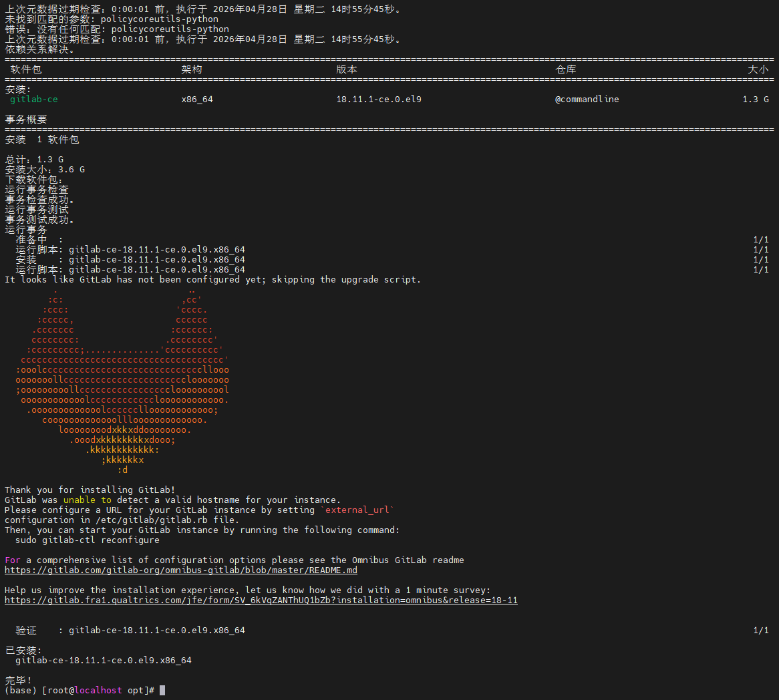Click the x86_64 architecture value
The width and height of the screenshot is (779, 700).
197,100
